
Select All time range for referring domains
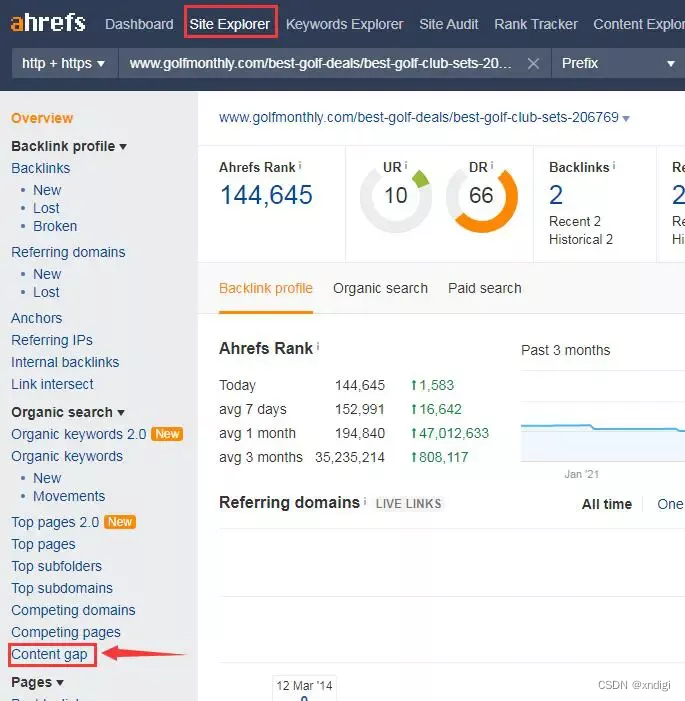pyautogui.click(x=606, y=504)
